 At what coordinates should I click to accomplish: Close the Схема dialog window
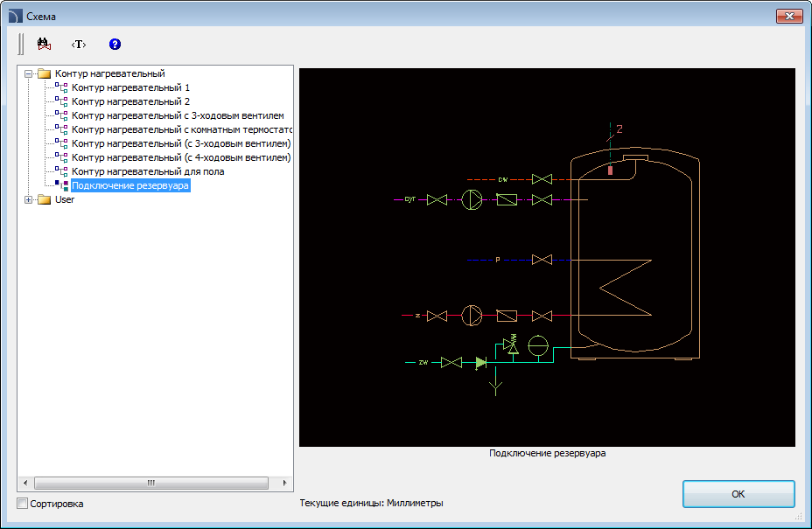pos(789,16)
